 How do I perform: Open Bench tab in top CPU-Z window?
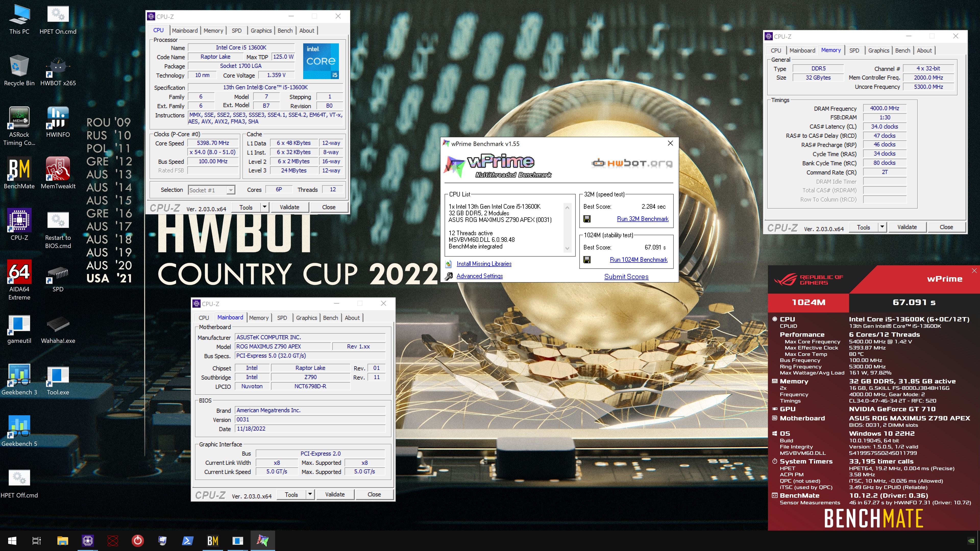[285, 31]
